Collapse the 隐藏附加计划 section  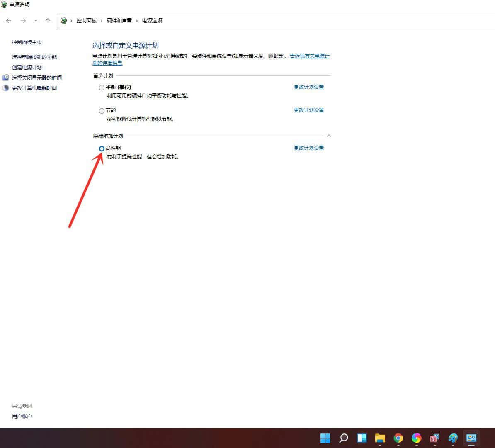328,136
